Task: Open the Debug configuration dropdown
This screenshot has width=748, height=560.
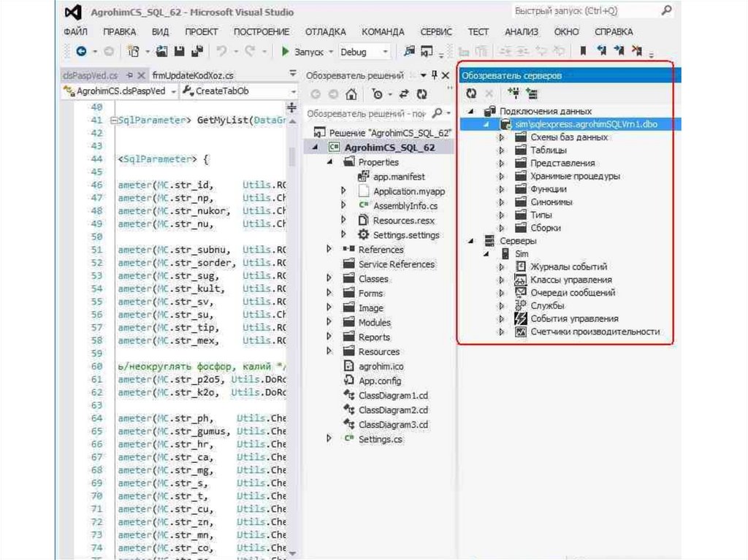Action: coord(364,52)
